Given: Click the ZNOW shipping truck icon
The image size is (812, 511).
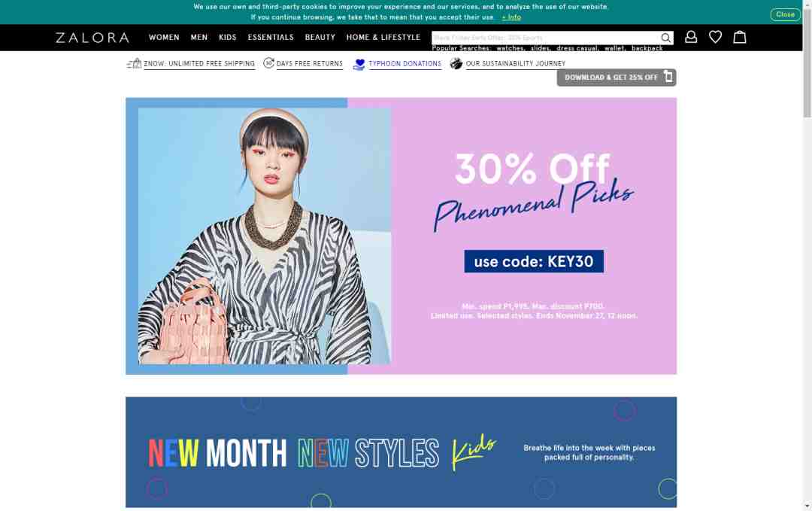Looking at the screenshot, I should (134, 63).
